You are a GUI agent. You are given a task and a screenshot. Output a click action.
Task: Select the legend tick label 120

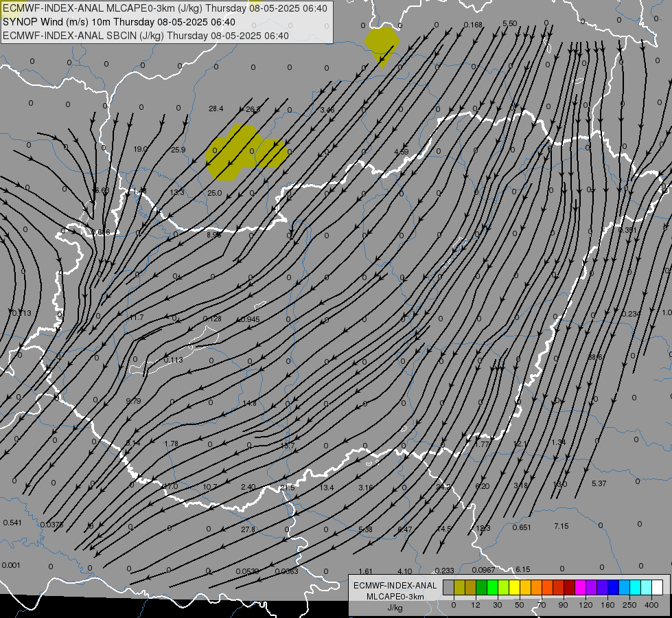point(586,605)
